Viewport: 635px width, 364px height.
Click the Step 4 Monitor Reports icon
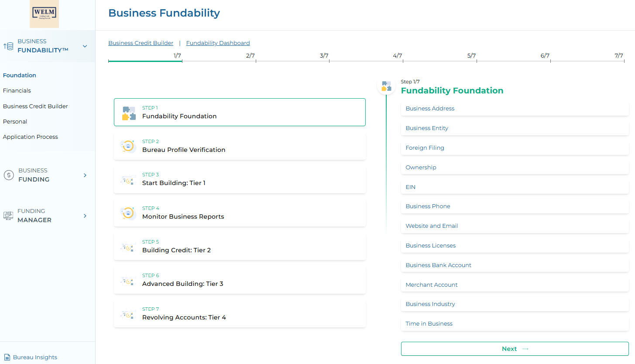(127, 213)
